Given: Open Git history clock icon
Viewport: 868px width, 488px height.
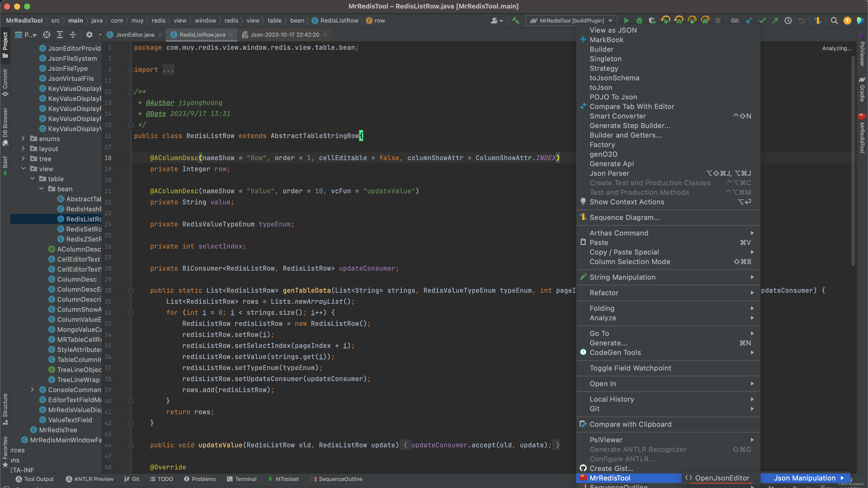Looking at the screenshot, I should pos(788,21).
